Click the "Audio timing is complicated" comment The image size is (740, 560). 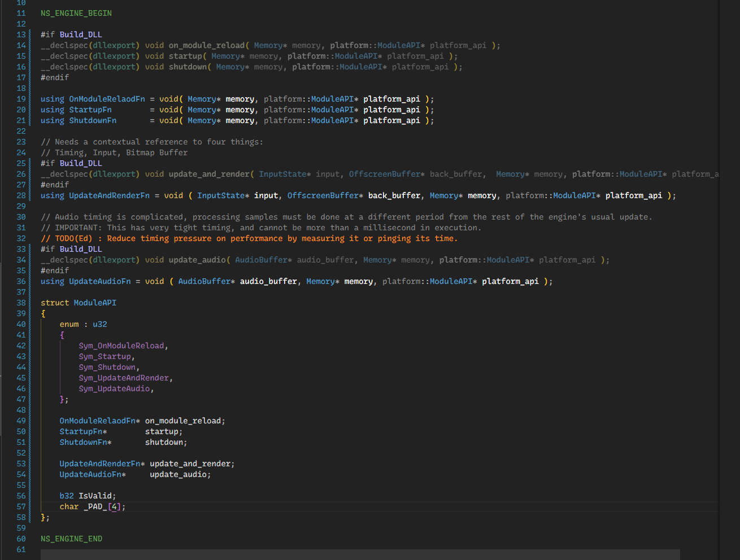pos(346,217)
